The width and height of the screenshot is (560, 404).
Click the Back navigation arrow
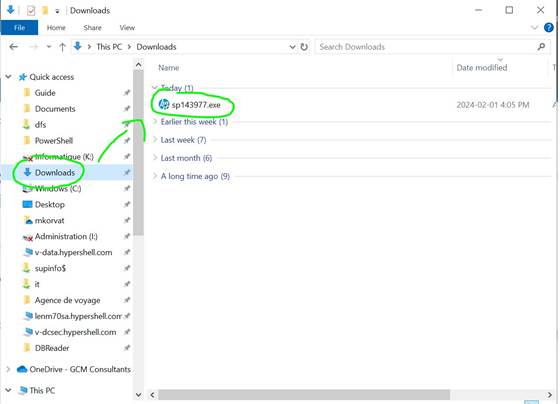[x=14, y=47]
